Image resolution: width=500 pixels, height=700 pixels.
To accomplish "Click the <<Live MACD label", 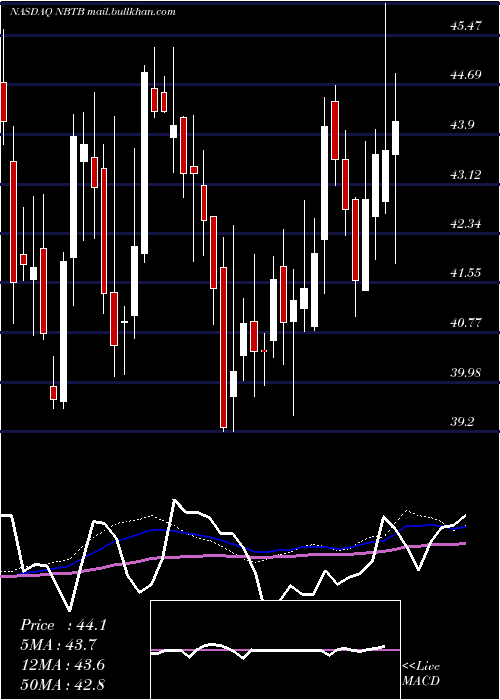I will coord(421,673).
